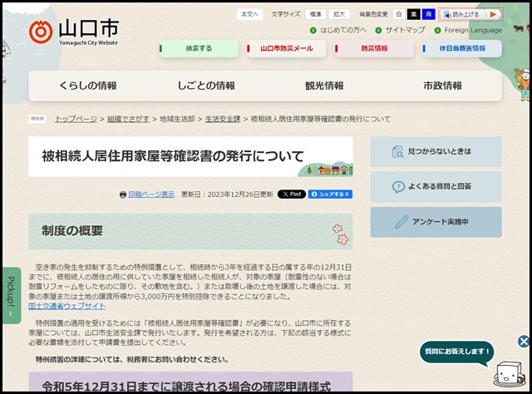Open the 質問にお答えします chat bubble

click(456, 352)
